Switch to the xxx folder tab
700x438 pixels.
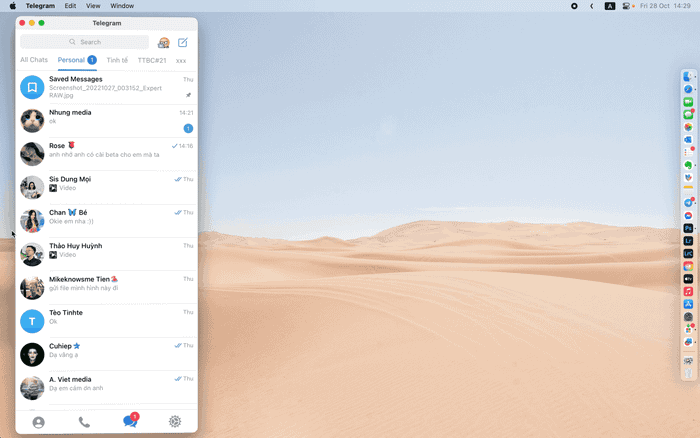[x=181, y=61]
